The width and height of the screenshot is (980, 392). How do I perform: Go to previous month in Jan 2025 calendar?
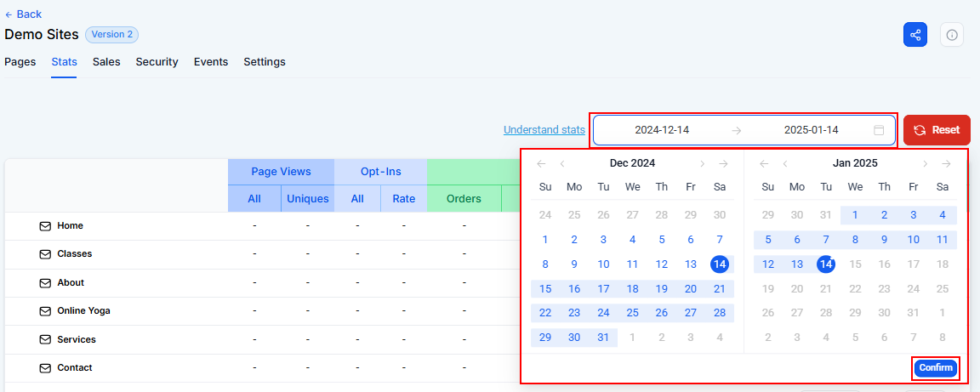tap(785, 164)
